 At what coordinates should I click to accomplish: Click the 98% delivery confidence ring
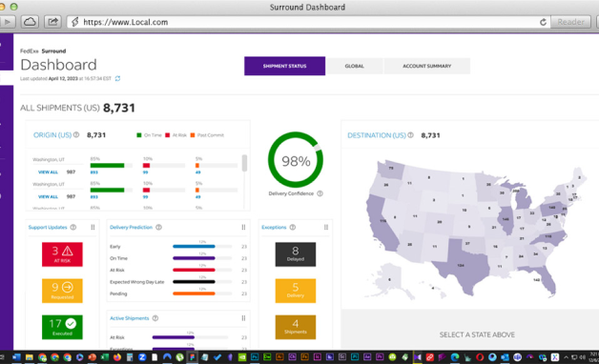tap(296, 159)
